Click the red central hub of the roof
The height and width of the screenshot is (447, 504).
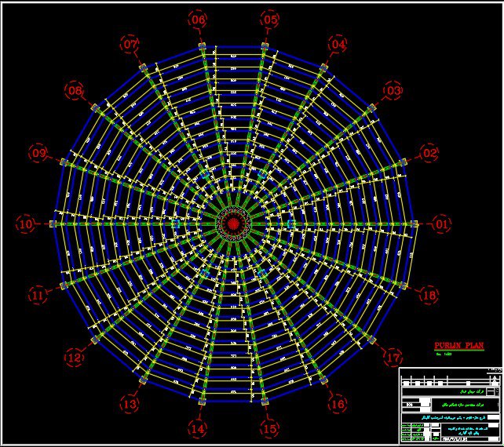(x=234, y=224)
